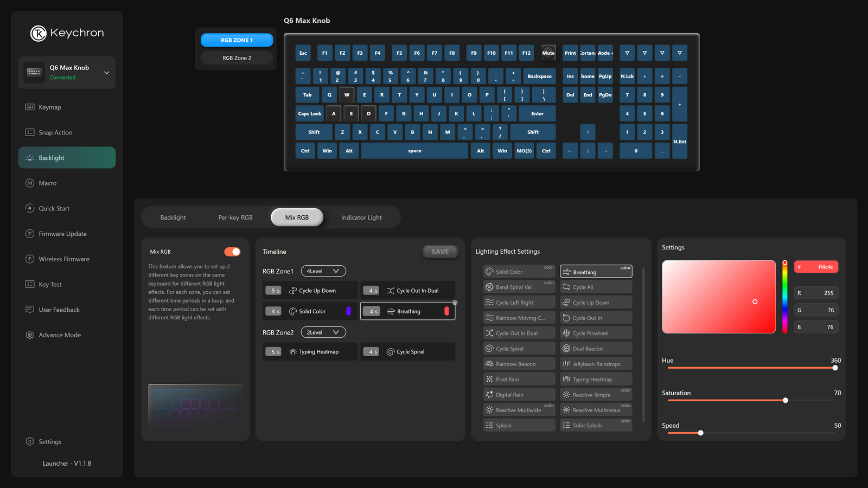
Task: Open the Indicator Light tab
Action: coord(361,217)
